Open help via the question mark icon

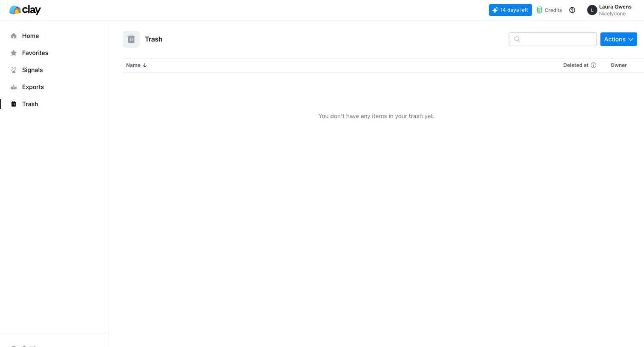pyautogui.click(x=572, y=10)
